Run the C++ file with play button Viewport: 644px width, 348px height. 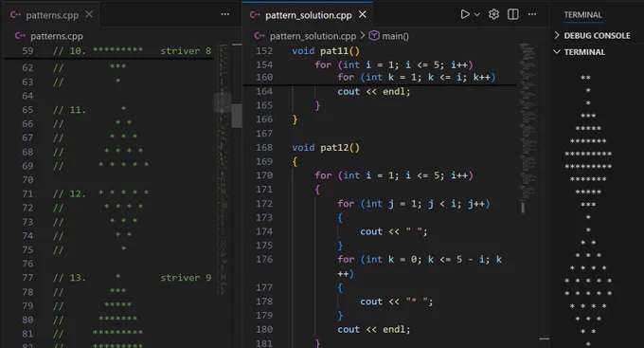point(464,14)
